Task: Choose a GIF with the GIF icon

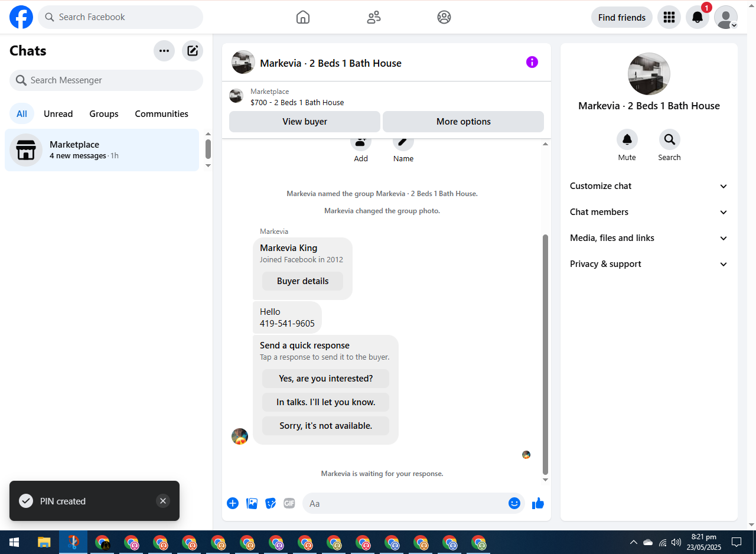Action: (x=289, y=503)
